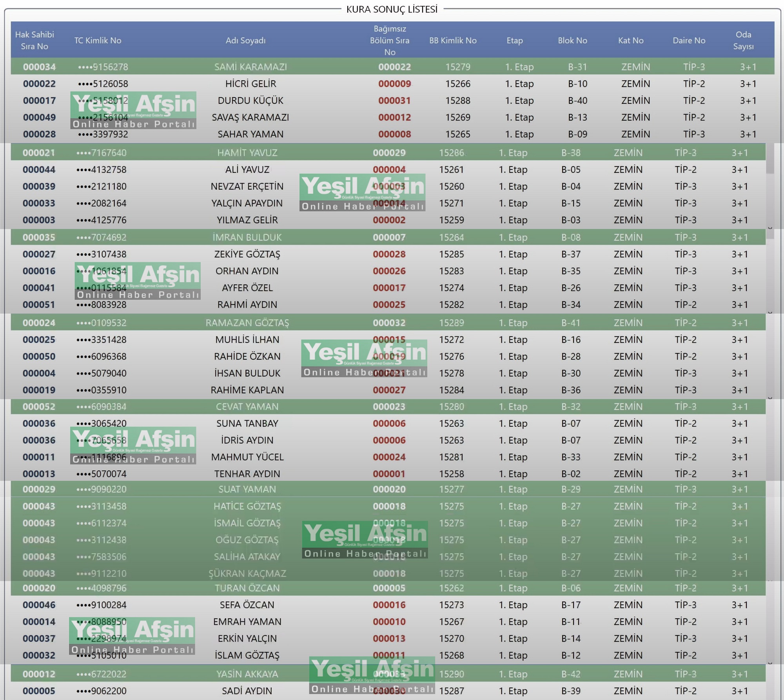Select the highlighted RAMAZAN GÖZTAŞ row

coord(388,323)
